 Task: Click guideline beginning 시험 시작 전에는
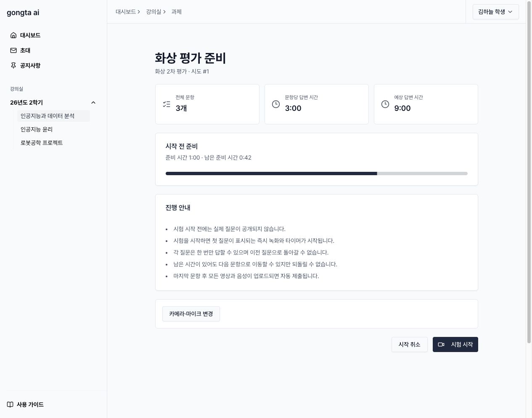pos(229,229)
